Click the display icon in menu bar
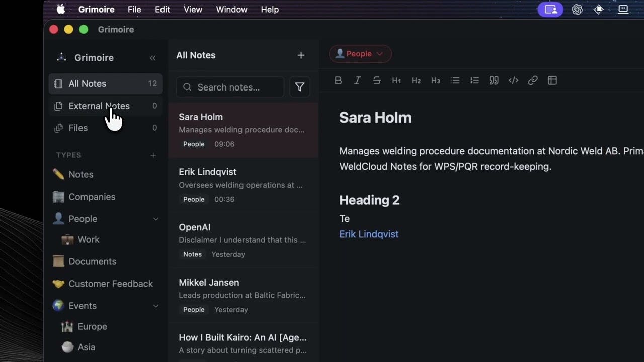The height and width of the screenshot is (362, 644). tap(623, 9)
